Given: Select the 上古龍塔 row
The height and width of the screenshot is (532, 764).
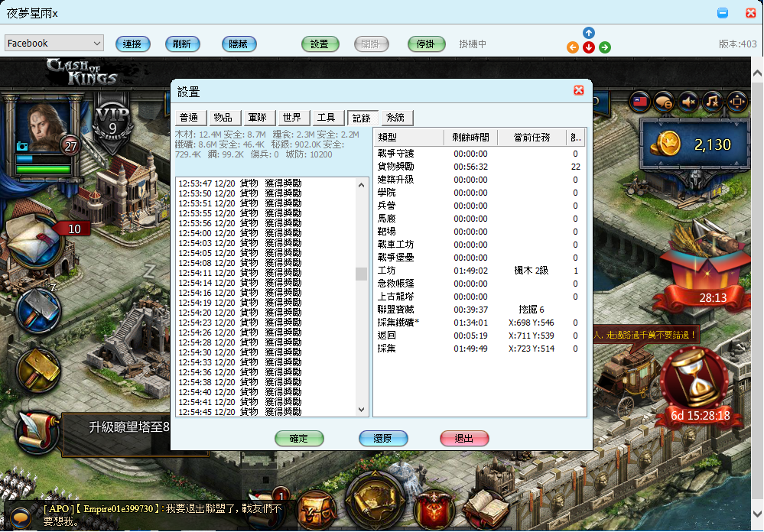Looking at the screenshot, I should tap(480, 297).
